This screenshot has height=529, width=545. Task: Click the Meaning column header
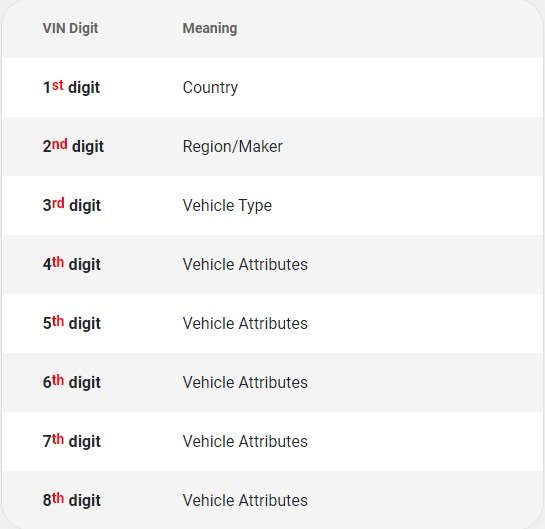click(x=210, y=28)
